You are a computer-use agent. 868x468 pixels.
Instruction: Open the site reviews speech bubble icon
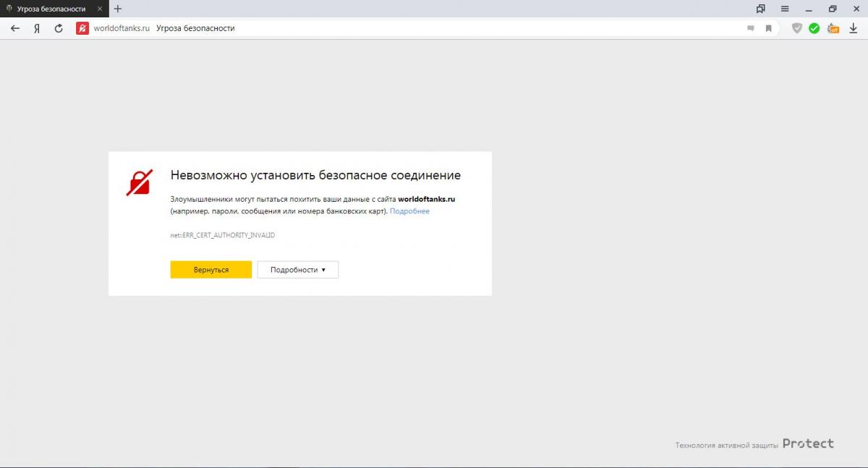(x=751, y=28)
